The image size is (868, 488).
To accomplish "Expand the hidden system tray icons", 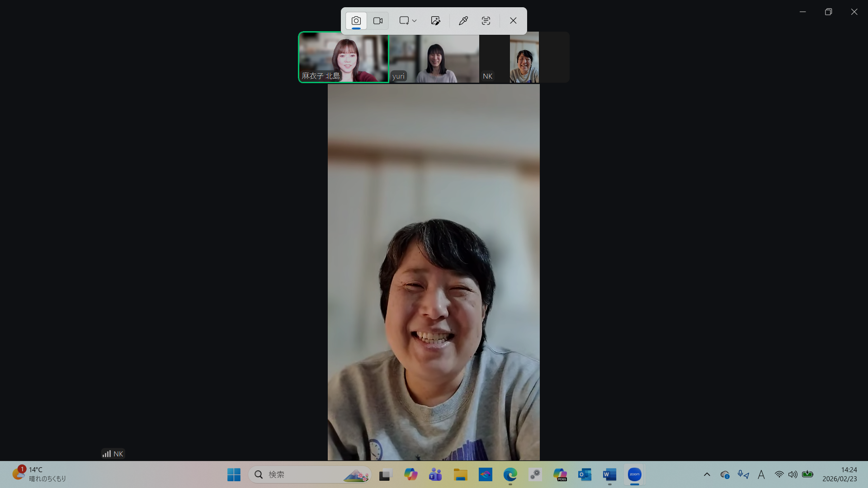I will pos(707,474).
